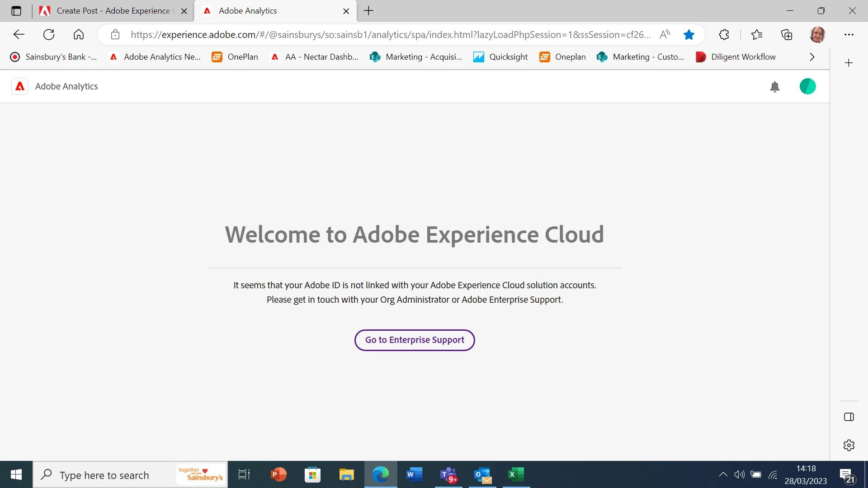Open a new browser tab
Image resolution: width=868 pixels, height=488 pixels.
(368, 11)
